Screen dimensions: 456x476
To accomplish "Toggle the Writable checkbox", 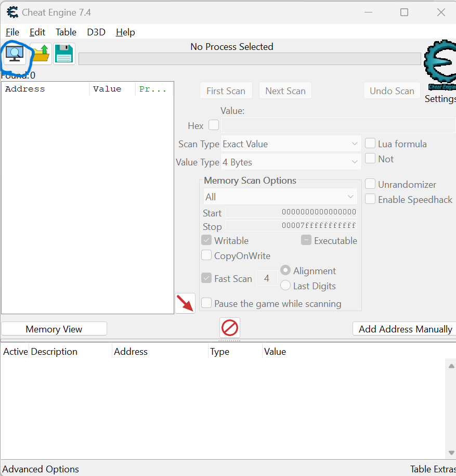I will (x=206, y=240).
